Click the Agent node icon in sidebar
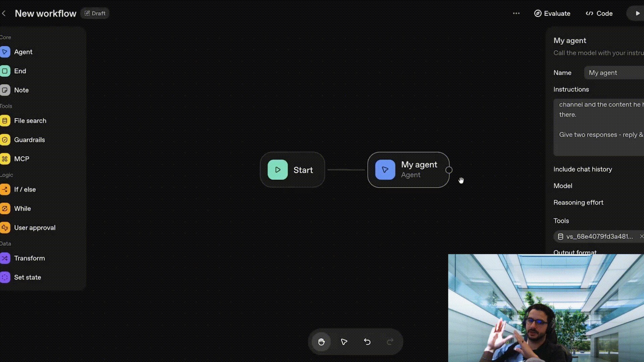This screenshot has height=362, width=644. pos(5,52)
